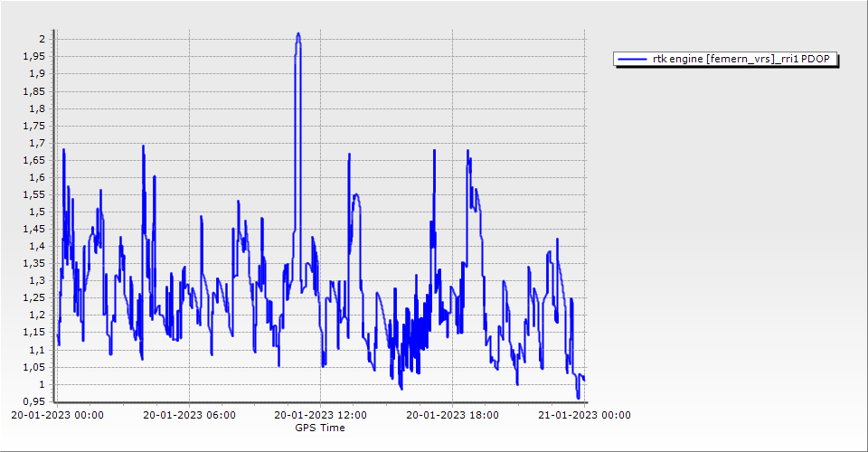
Task: Click the y-axis tick label 1
Action: point(41,384)
